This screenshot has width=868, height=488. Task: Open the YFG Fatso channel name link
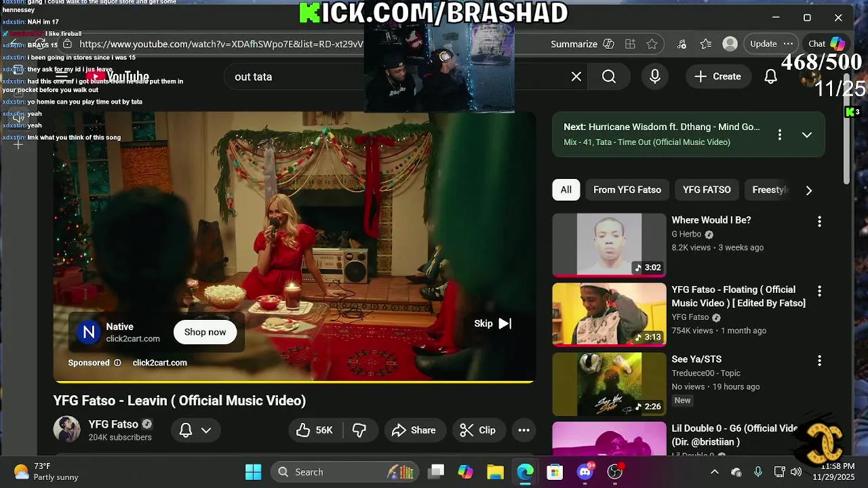click(113, 424)
